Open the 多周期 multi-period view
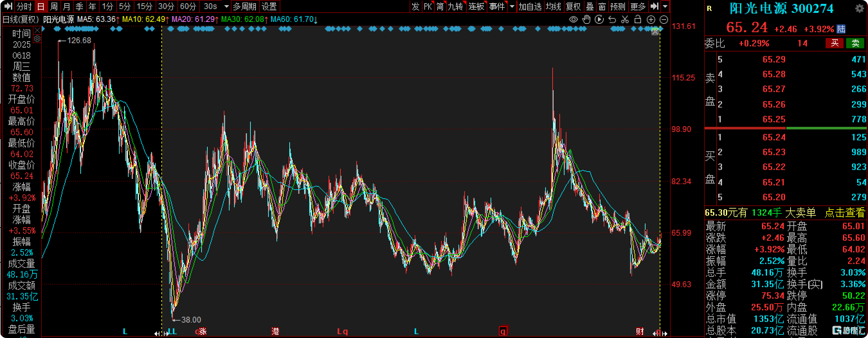The width and height of the screenshot is (868, 338). [x=245, y=6]
